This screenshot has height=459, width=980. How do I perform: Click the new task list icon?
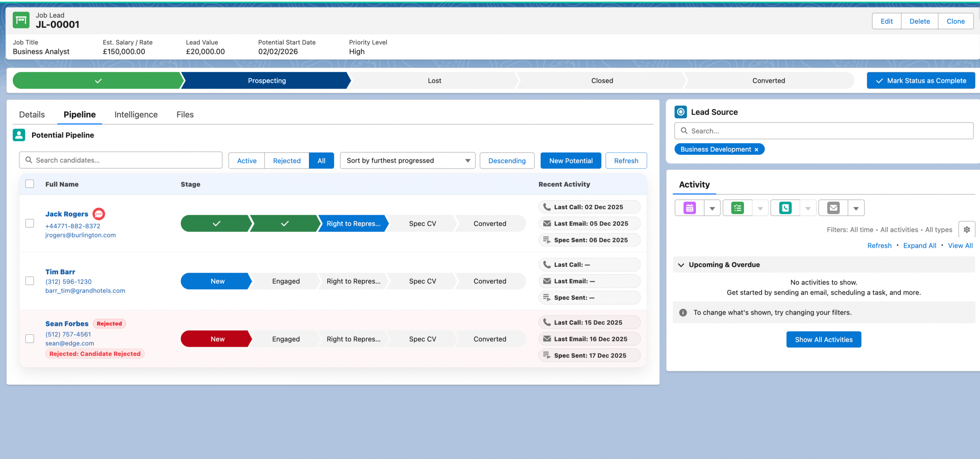(x=737, y=208)
